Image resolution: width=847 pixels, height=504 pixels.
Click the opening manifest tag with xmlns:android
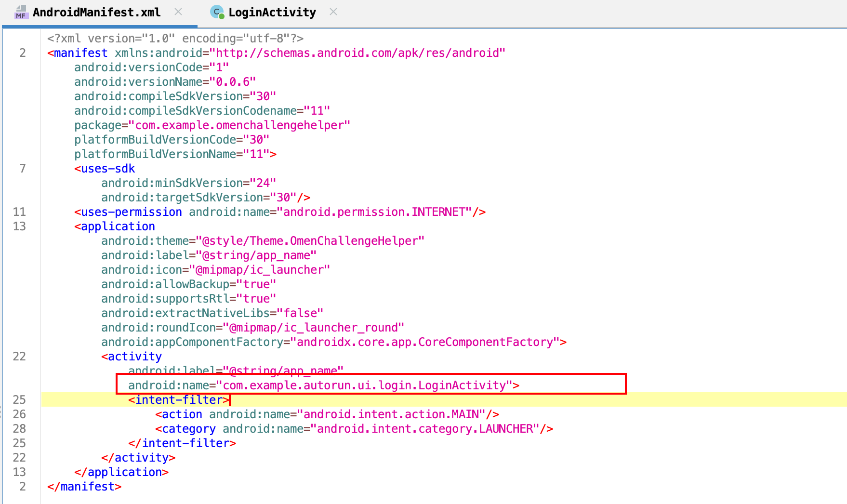coord(276,53)
